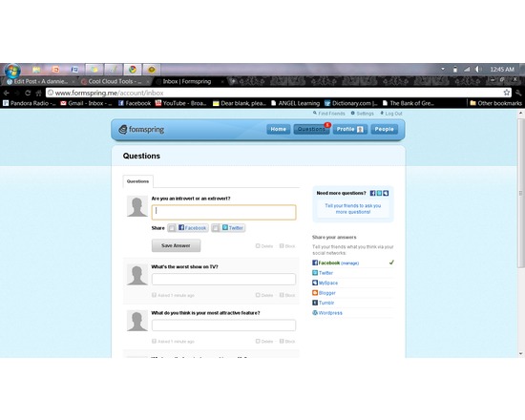
Task: Open the People nav button
Action: (384, 129)
